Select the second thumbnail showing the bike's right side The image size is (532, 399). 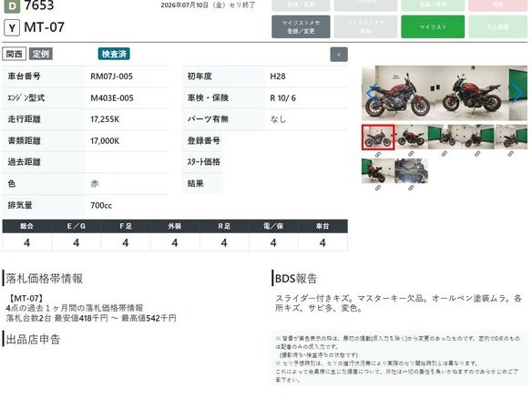coord(411,137)
